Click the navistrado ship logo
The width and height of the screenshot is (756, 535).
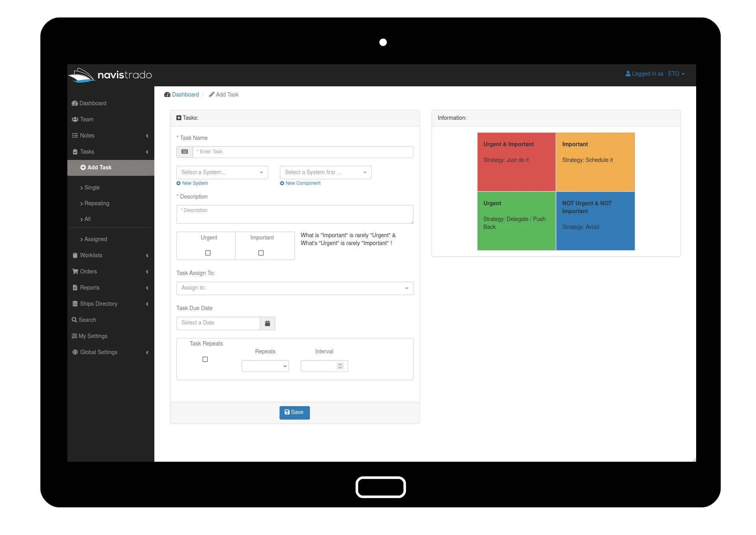pos(82,75)
